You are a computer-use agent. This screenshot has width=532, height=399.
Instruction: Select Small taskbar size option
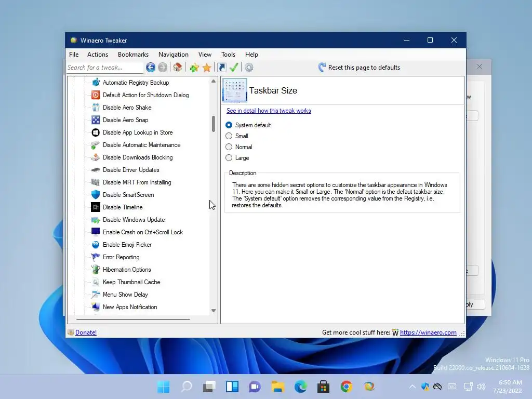[237, 136]
